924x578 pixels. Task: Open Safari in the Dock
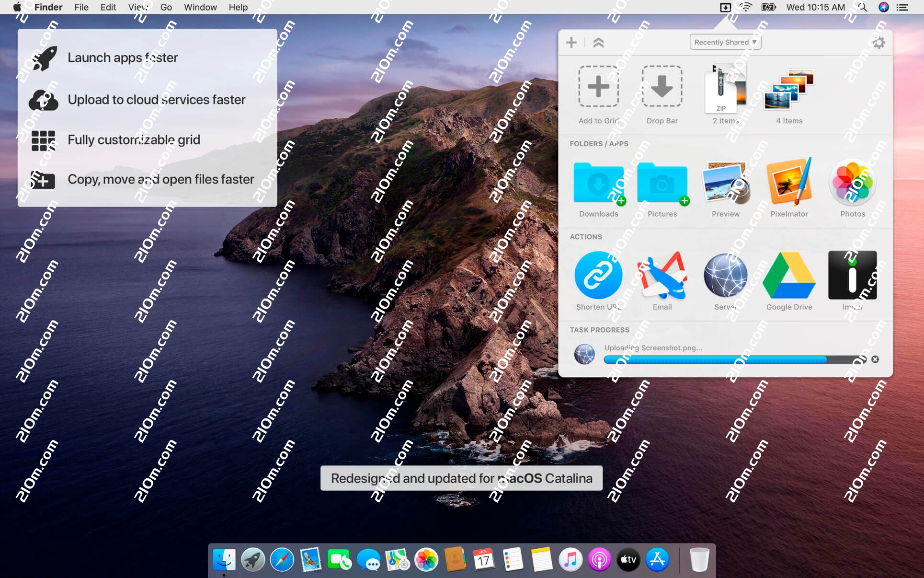[282, 559]
